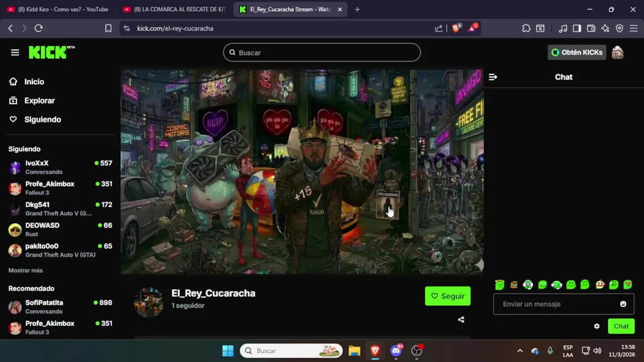The image size is (644, 362).
Task: Toggle the browser sidebar panel icon
Action: 577,29
